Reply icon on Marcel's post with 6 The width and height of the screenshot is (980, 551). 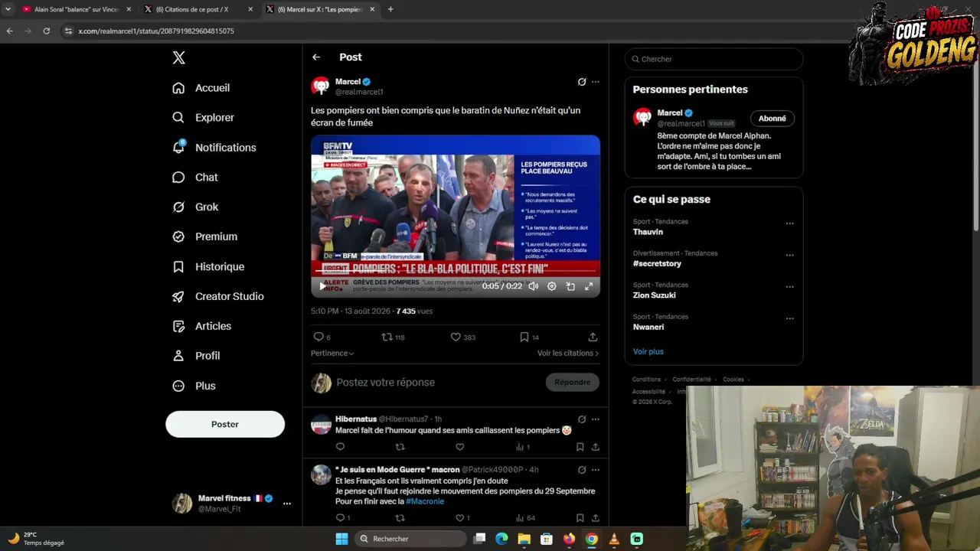click(318, 337)
